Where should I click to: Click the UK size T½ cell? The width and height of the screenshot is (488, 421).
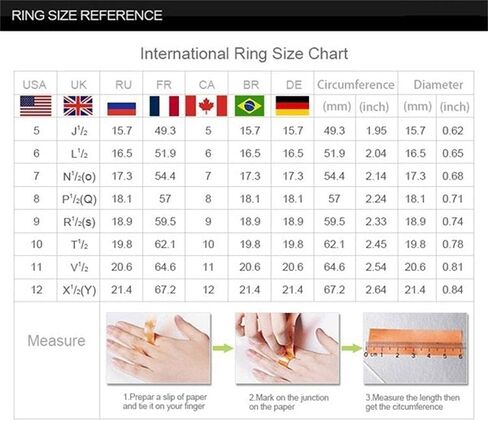pos(79,244)
